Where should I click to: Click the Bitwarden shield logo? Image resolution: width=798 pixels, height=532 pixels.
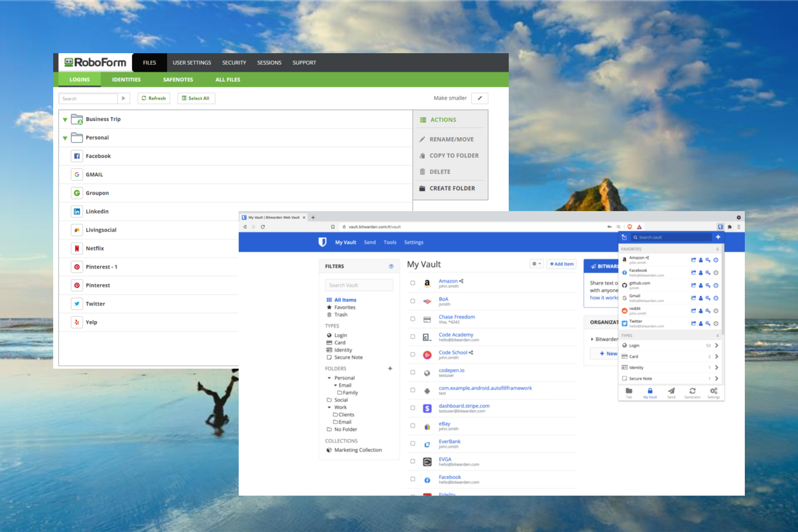coord(322,242)
